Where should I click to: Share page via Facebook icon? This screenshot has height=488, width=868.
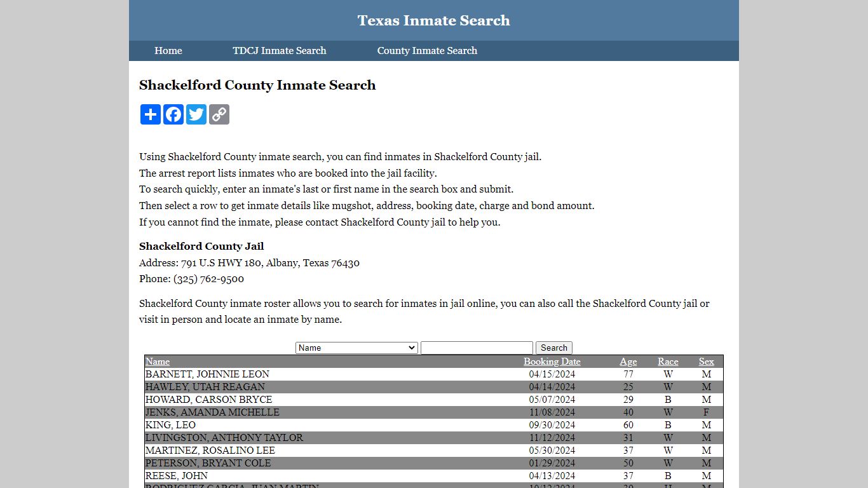pyautogui.click(x=173, y=114)
